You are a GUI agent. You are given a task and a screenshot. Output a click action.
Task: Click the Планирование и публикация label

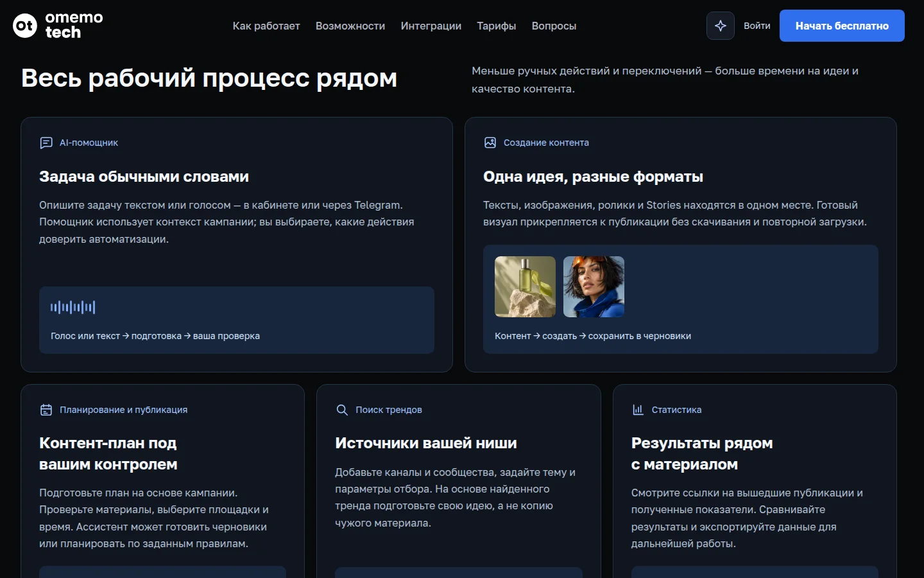click(x=124, y=410)
